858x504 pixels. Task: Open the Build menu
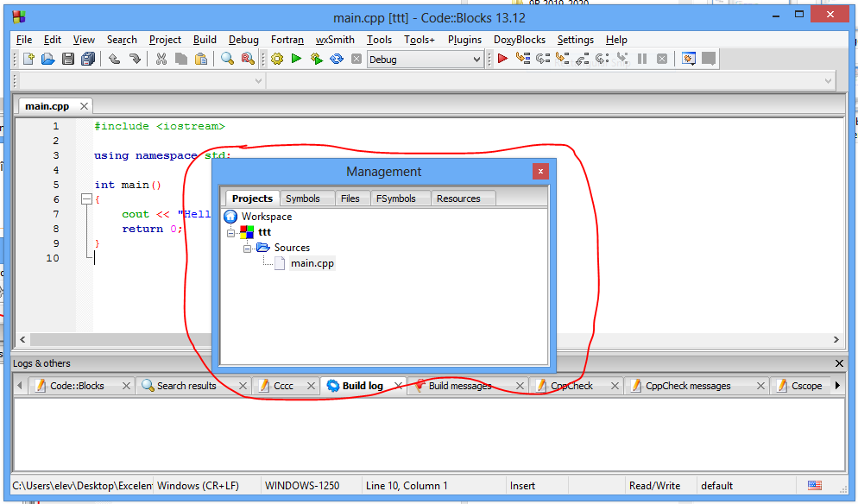(x=205, y=40)
